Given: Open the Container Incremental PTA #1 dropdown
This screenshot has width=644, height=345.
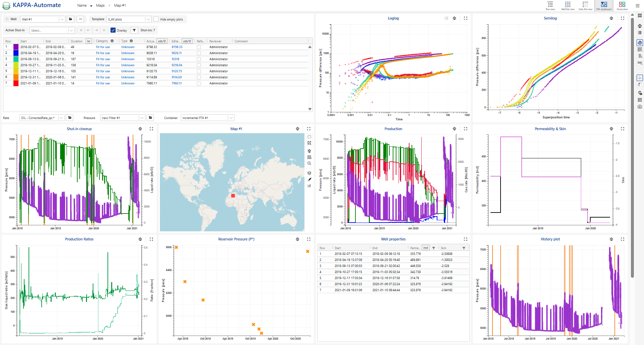Looking at the screenshot, I should pos(230,118).
